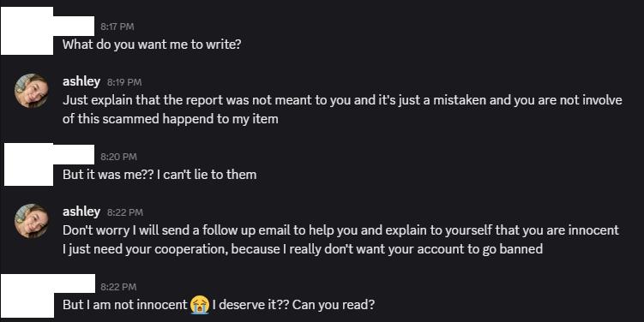644x322 pixels.
Task: Click the crying emoji in the last message
Action: coord(200,305)
